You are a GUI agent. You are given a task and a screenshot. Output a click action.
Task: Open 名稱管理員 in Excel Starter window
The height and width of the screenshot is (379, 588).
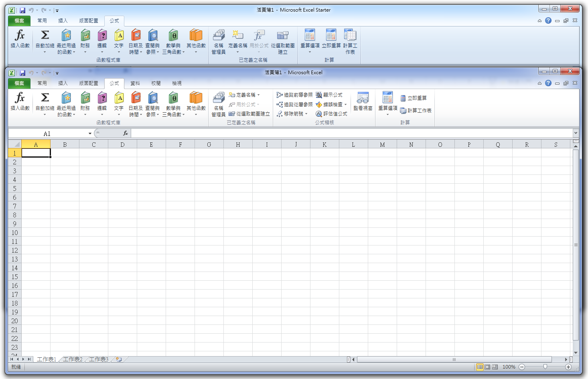point(219,41)
